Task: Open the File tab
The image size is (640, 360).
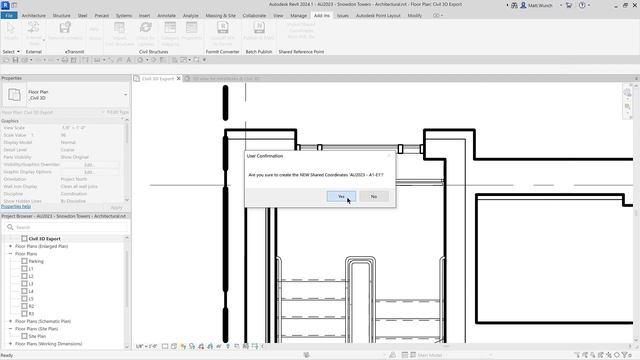Action: pos(9,16)
